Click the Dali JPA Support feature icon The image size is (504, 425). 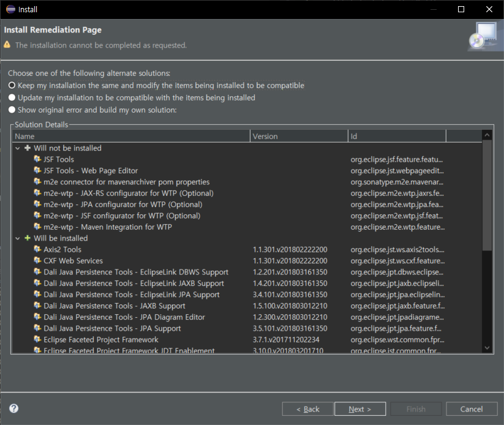(x=37, y=328)
